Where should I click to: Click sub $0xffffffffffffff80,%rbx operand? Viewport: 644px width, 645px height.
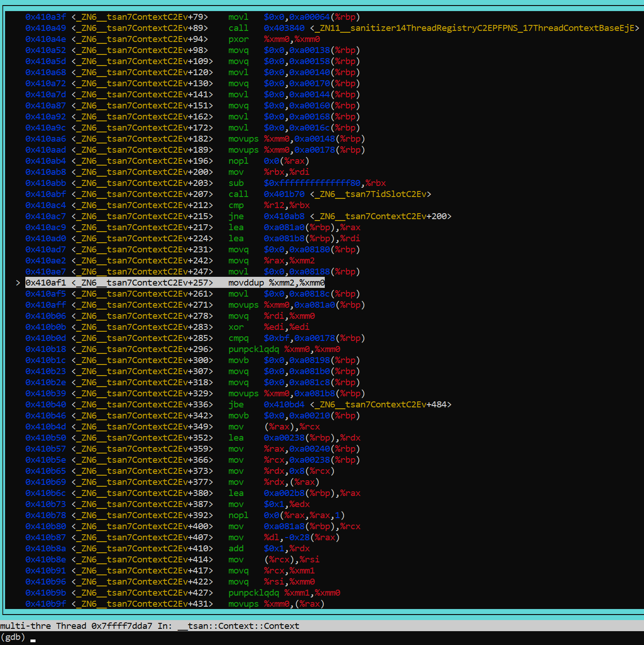325,183
